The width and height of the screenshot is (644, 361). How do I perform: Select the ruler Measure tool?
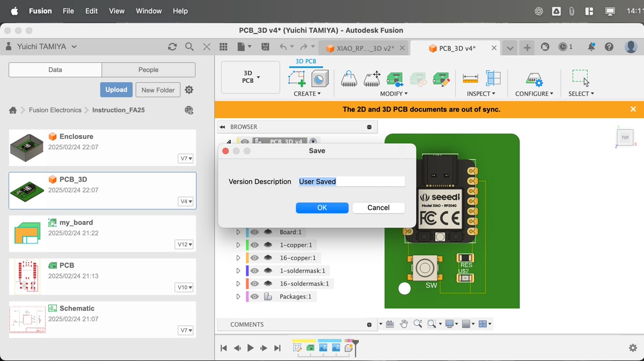(x=470, y=79)
